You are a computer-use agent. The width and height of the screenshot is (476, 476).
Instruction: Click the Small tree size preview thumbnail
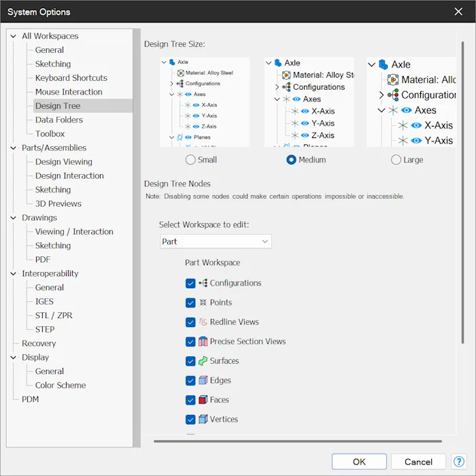pyautogui.click(x=205, y=102)
